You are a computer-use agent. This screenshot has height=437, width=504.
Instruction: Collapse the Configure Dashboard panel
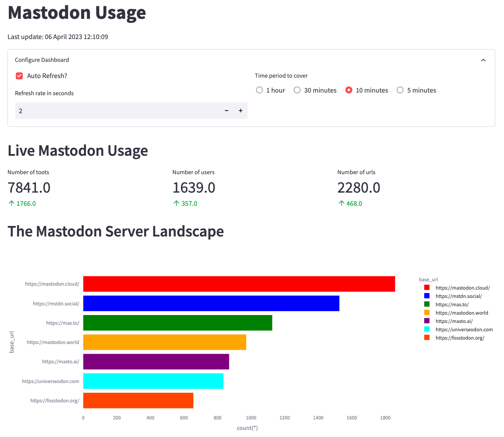click(483, 60)
